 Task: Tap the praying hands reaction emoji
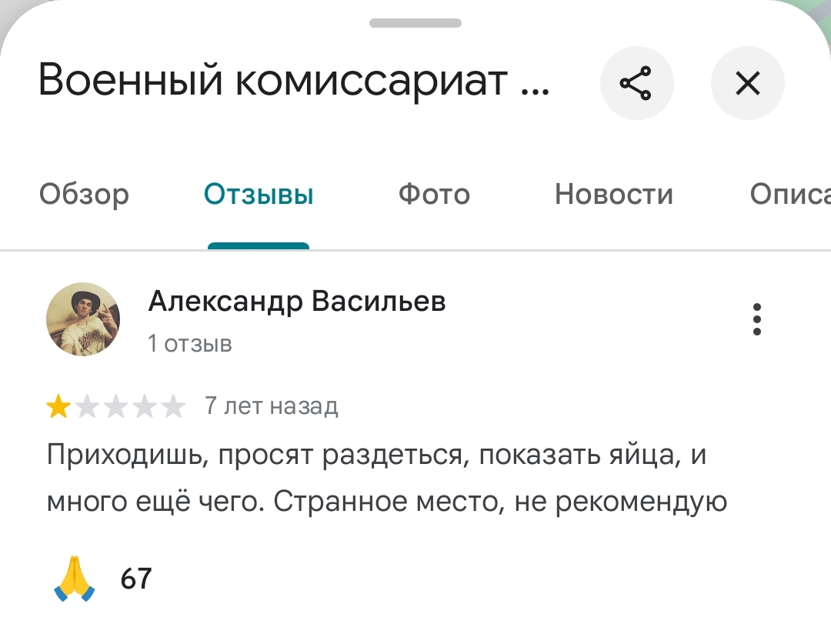point(75,579)
